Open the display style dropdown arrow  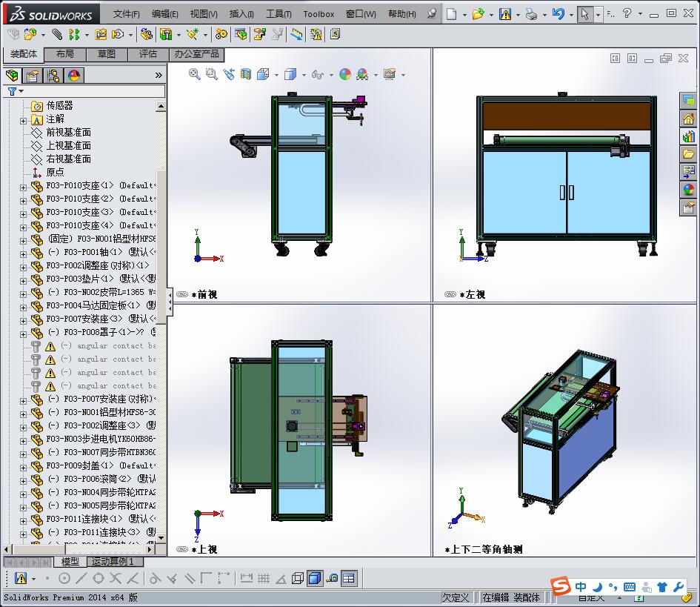coord(304,75)
